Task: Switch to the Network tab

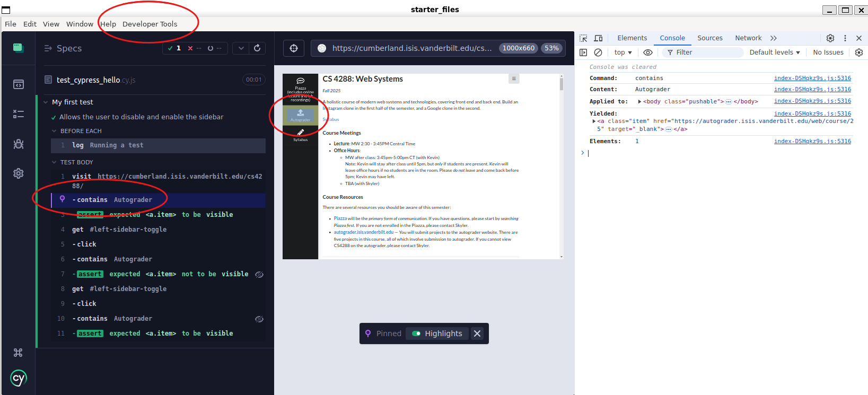Action: pos(748,38)
